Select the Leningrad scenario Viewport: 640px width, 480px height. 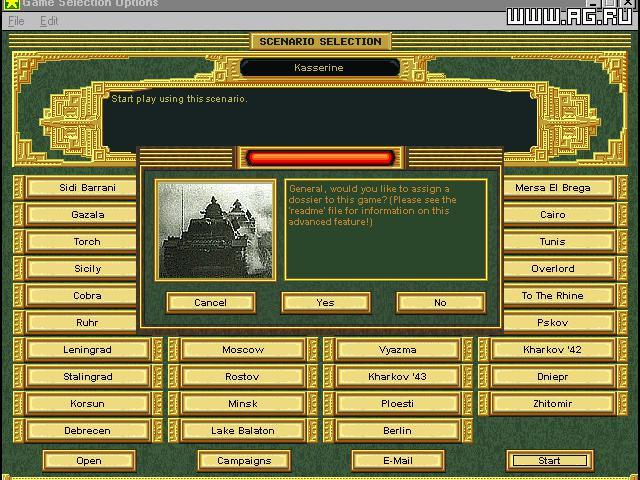[88, 350]
